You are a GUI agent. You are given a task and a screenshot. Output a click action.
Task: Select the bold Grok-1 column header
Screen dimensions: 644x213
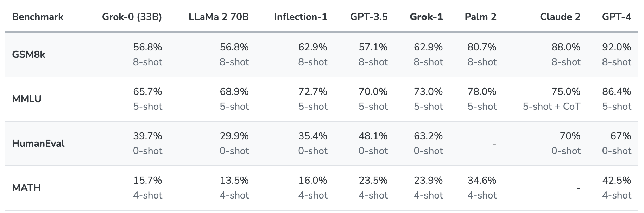[426, 17]
